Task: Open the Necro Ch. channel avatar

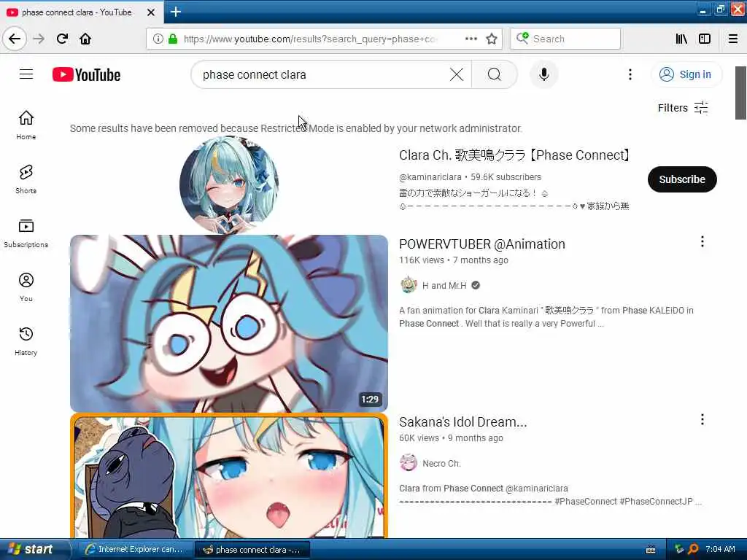Action: coord(409,463)
